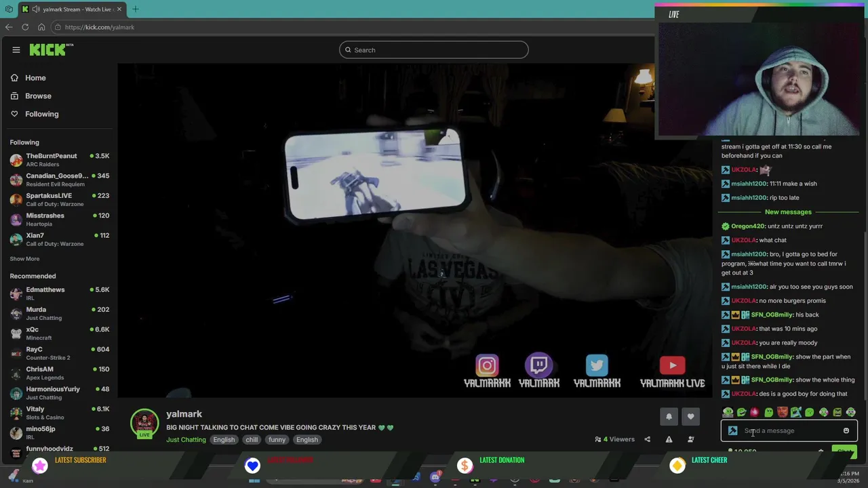Click the Send a message chat input

[x=789, y=430]
